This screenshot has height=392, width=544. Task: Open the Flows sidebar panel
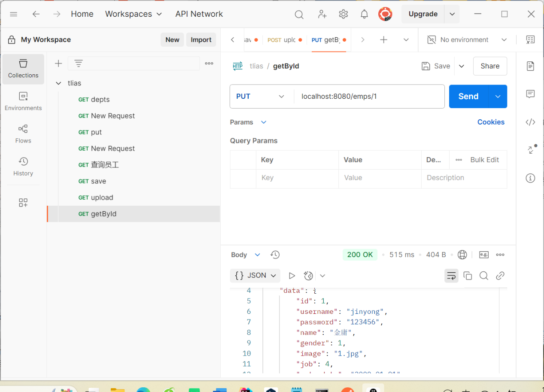pyautogui.click(x=23, y=134)
